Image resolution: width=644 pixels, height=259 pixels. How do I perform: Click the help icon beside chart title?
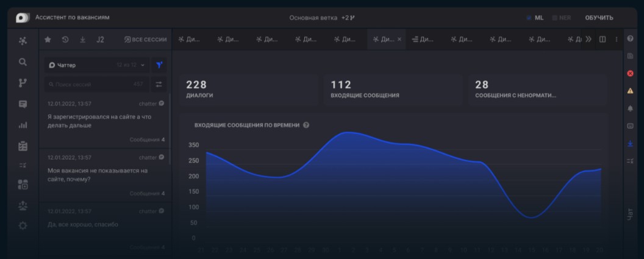tap(306, 125)
